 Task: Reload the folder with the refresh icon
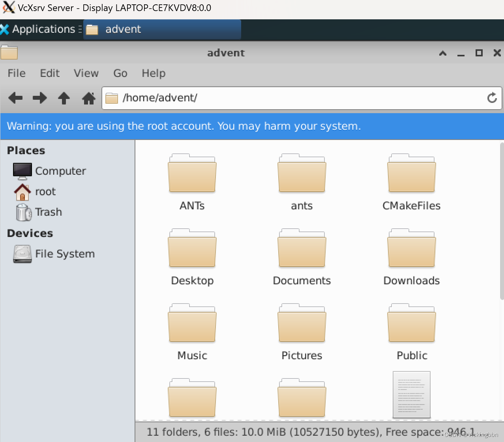492,98
